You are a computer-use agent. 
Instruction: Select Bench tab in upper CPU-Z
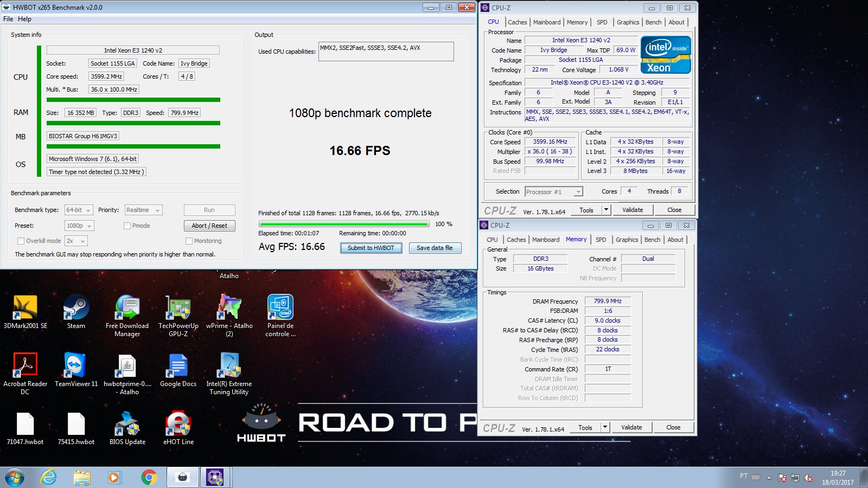(x=653, y=22)
